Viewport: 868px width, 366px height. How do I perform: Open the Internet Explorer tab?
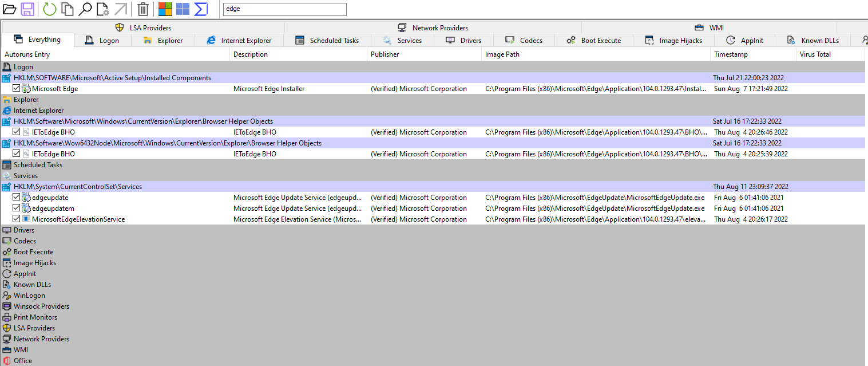(239, 40)
